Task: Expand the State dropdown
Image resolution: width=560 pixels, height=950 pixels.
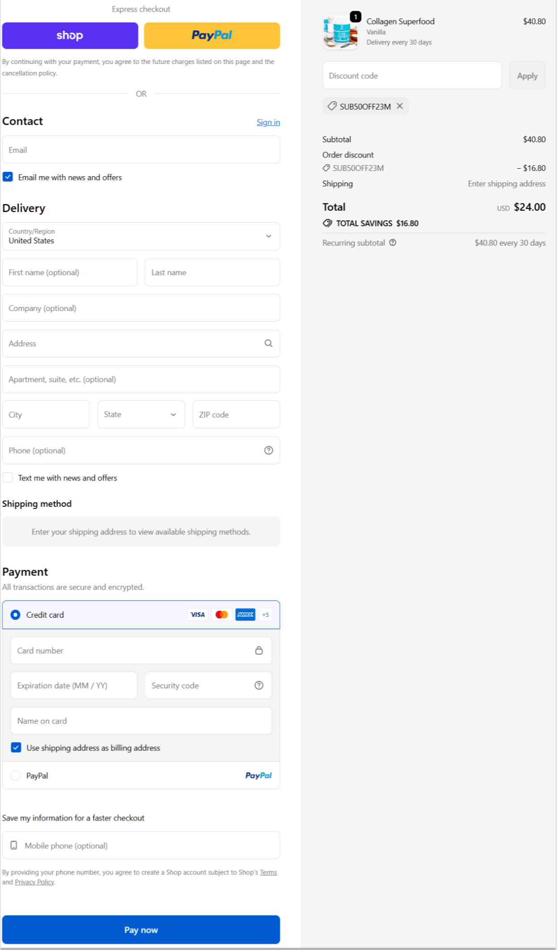Action: click(141, 414)
